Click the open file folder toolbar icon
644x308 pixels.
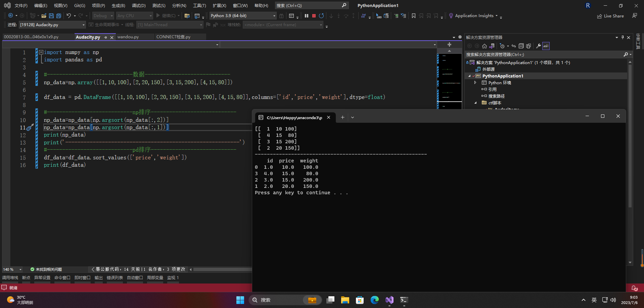point(44,16)
